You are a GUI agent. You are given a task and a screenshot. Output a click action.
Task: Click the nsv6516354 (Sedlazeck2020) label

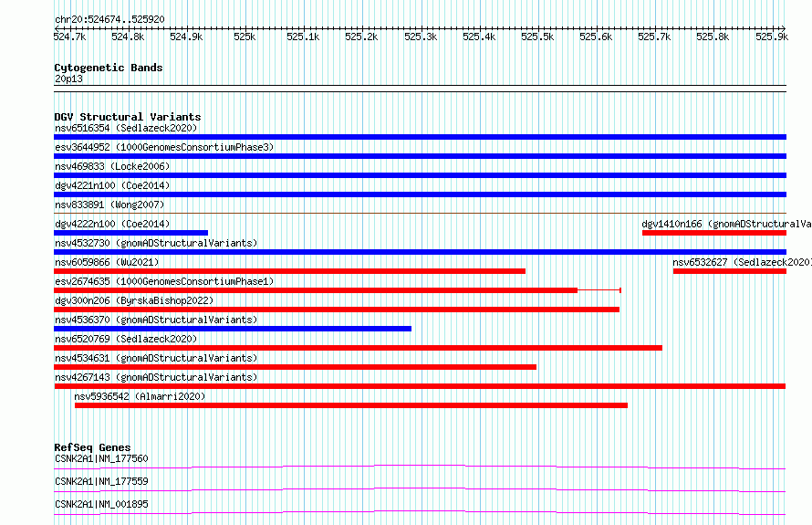click(x=126, y=128)
